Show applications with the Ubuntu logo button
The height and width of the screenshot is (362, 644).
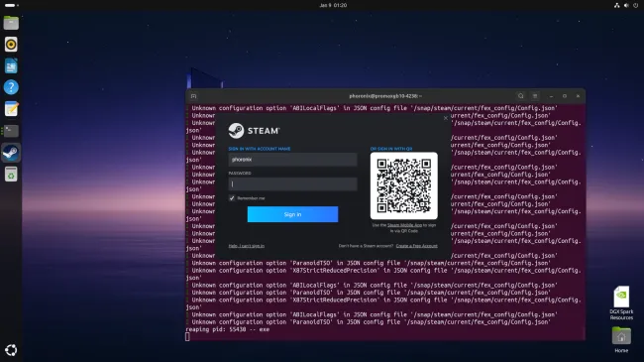(11, 350)
